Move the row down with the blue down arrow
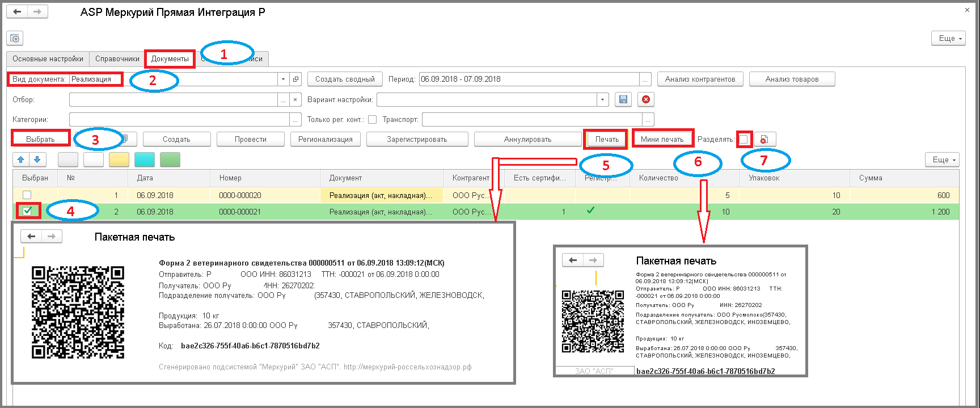The image size is (980, 408). 37,159
